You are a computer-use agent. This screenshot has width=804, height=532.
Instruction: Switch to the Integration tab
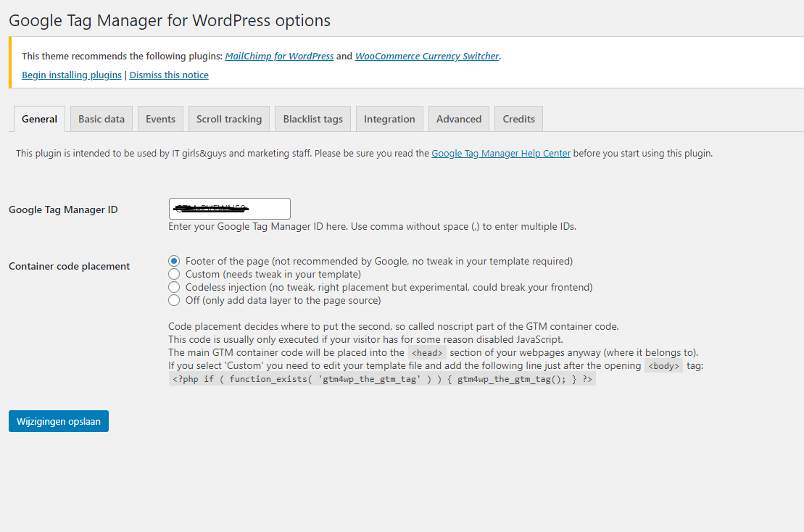[x=390, y=119]
